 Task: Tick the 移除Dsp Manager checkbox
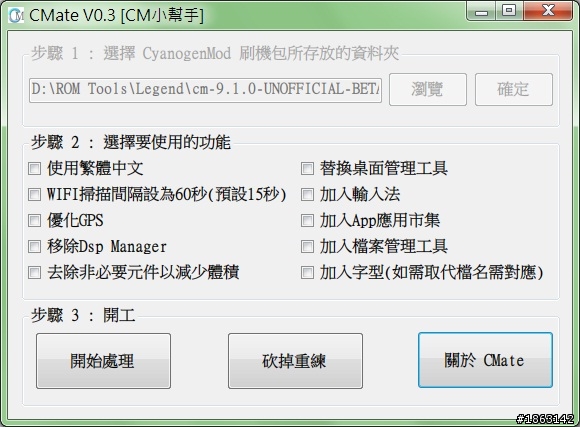click(34, 247)
